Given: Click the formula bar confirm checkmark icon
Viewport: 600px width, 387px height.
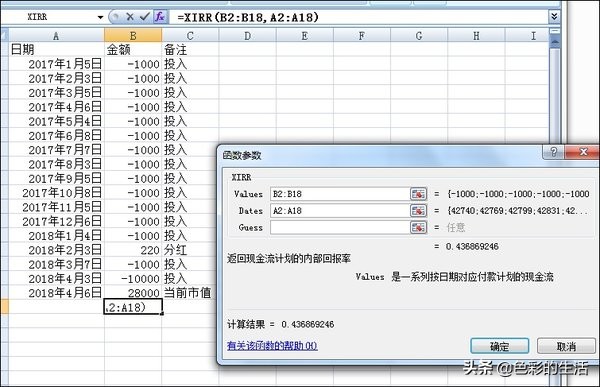Looking at the screenshot, I should [x=144, y=17].
